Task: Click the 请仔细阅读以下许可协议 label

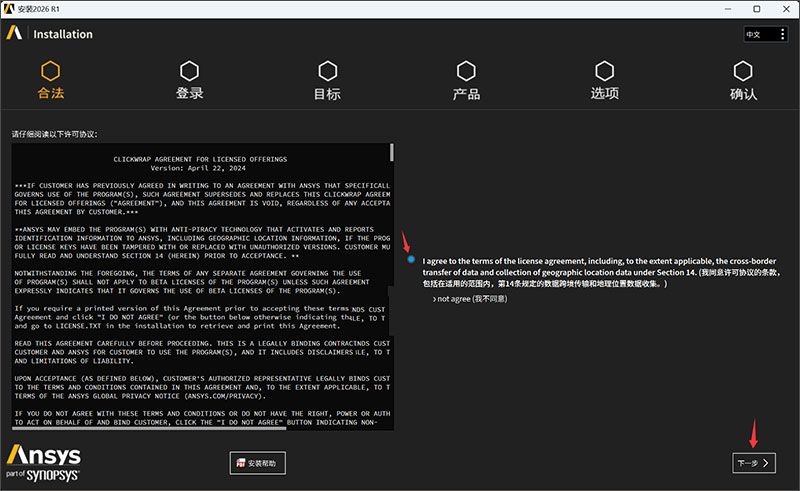Action: 55,134
